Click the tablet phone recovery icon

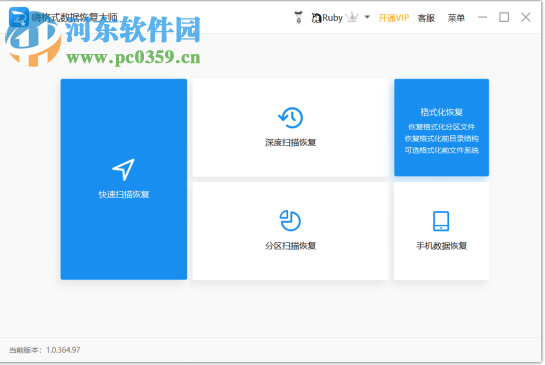pyautogui.click(x=441, y=221)
